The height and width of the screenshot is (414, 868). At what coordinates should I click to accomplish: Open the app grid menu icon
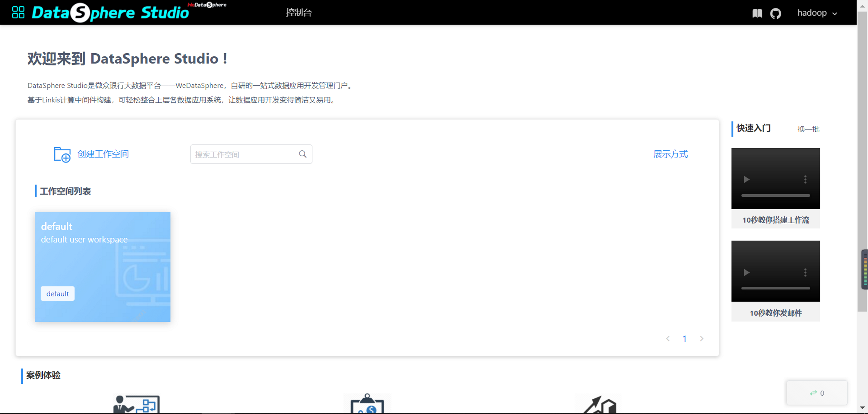(x=18, y=12)
